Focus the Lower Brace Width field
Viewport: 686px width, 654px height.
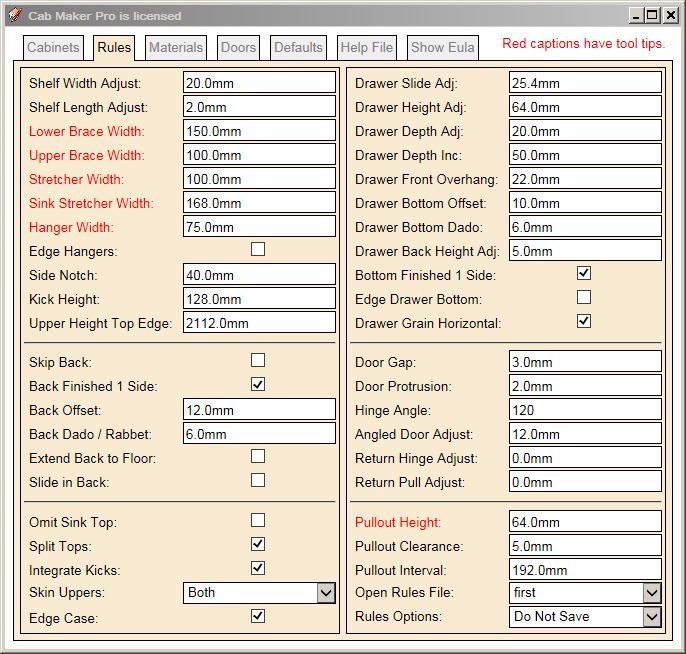coord(259,131)
